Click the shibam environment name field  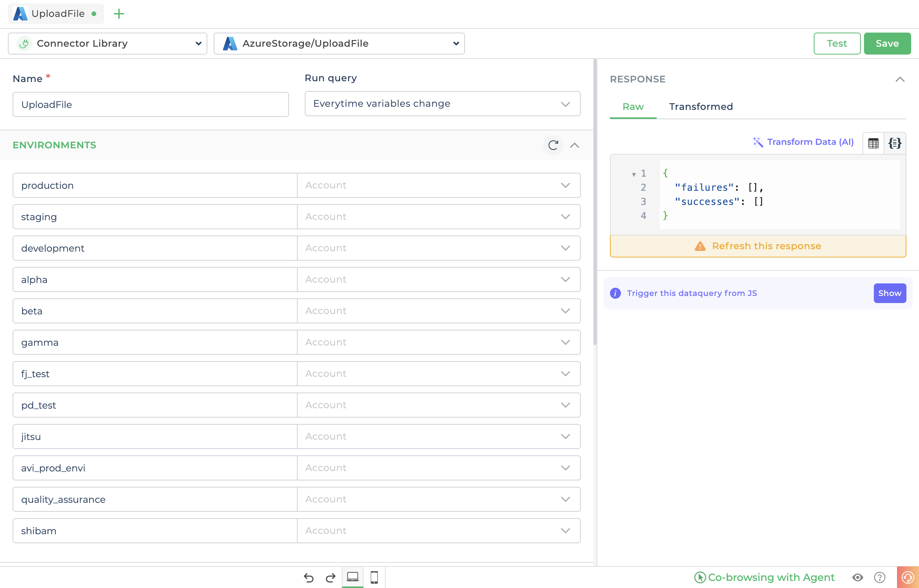click(x=155, y=531)
